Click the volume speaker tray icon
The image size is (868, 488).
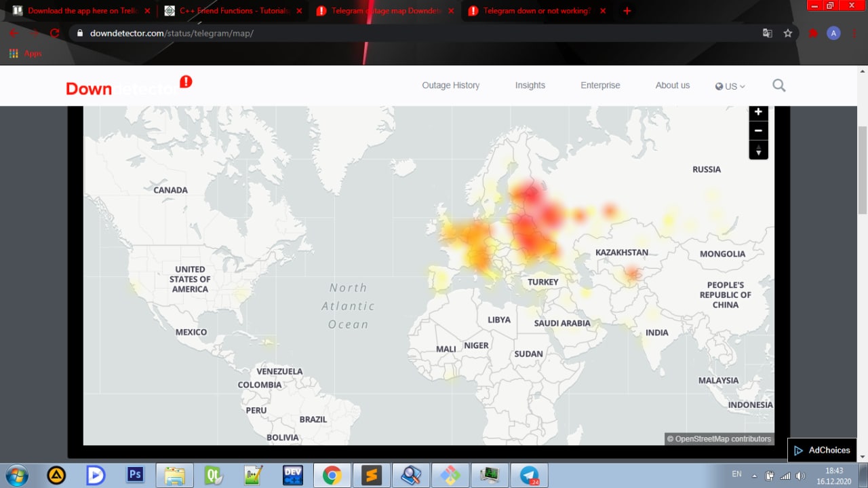coord(800,475)
